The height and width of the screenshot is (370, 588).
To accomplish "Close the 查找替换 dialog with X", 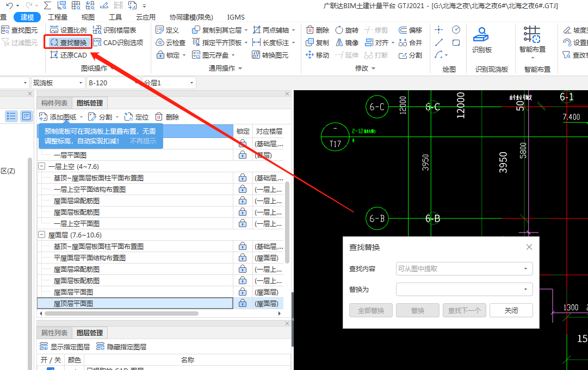I will click(x=529, y=247).
